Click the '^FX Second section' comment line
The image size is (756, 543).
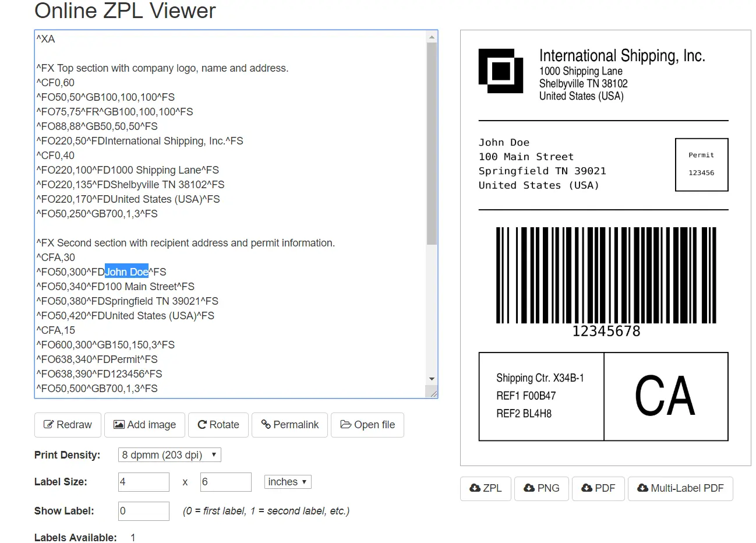tap(185, 243)
